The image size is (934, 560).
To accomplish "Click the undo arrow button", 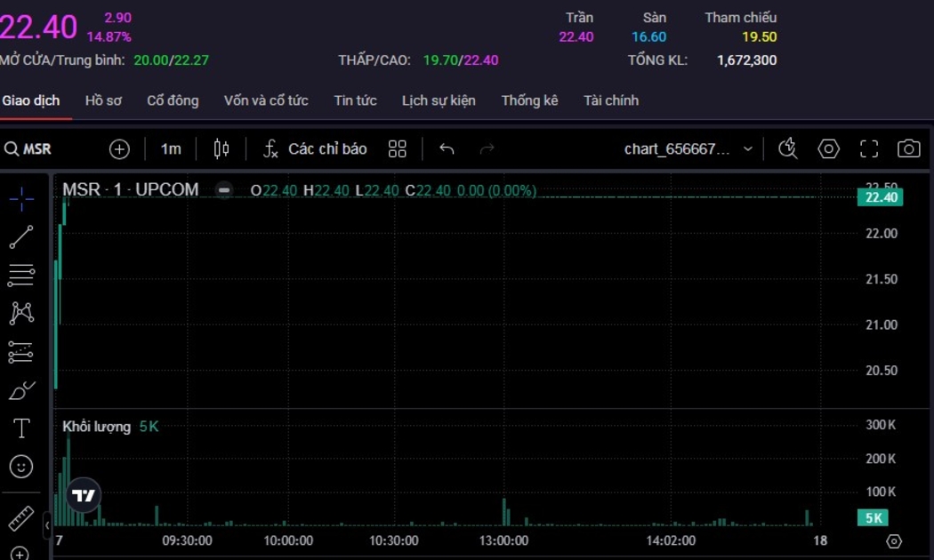I will [x=447, y=149].
